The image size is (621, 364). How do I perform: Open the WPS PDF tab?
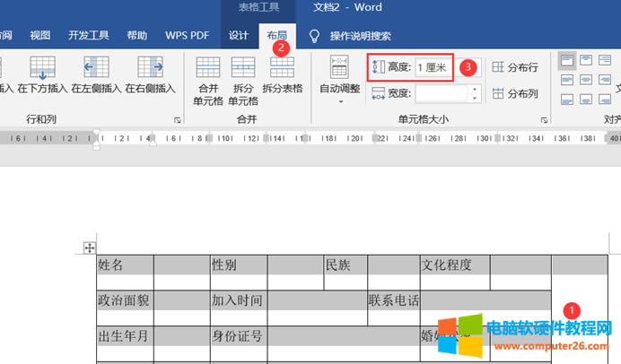coord(188,36)
